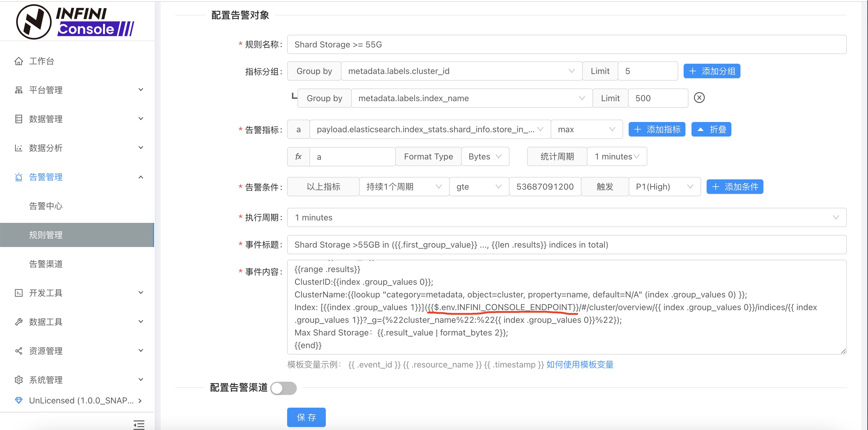Click the fx formula icon
Viewport: 868px width, 430px height.
(x=298, y=157)
